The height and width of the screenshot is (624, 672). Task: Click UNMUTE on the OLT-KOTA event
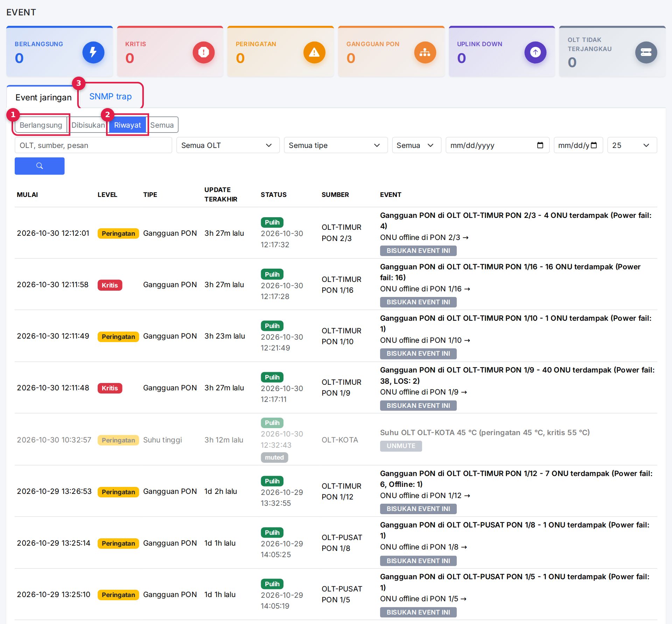(401, 446)
